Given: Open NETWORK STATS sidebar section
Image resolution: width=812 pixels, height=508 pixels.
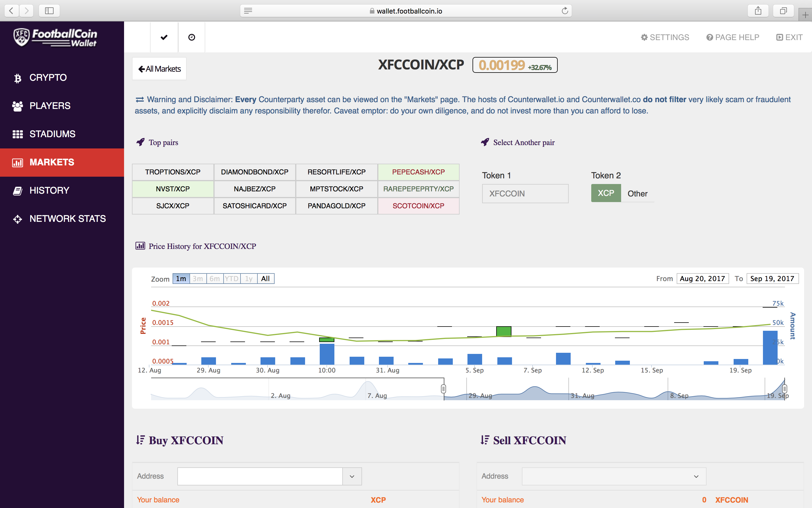Looking at the screenshot, I should tap(62, 219).
